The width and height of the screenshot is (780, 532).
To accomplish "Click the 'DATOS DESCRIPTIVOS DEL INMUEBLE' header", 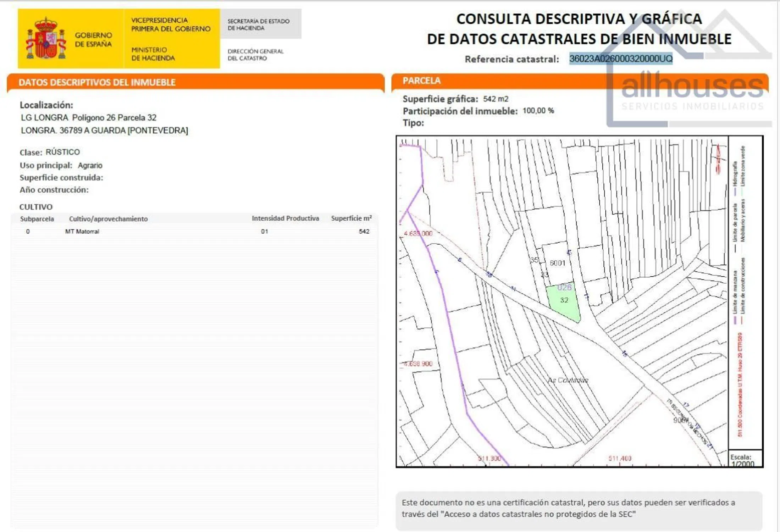I will 97,82.
